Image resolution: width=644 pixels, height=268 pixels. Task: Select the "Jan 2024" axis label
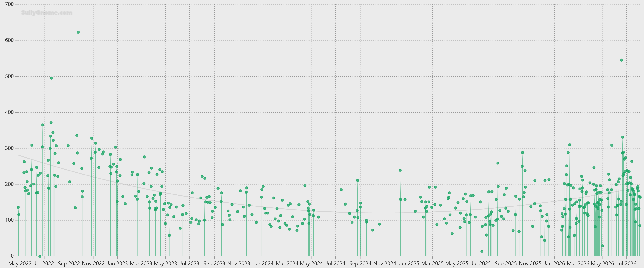(x=263, y=264)
